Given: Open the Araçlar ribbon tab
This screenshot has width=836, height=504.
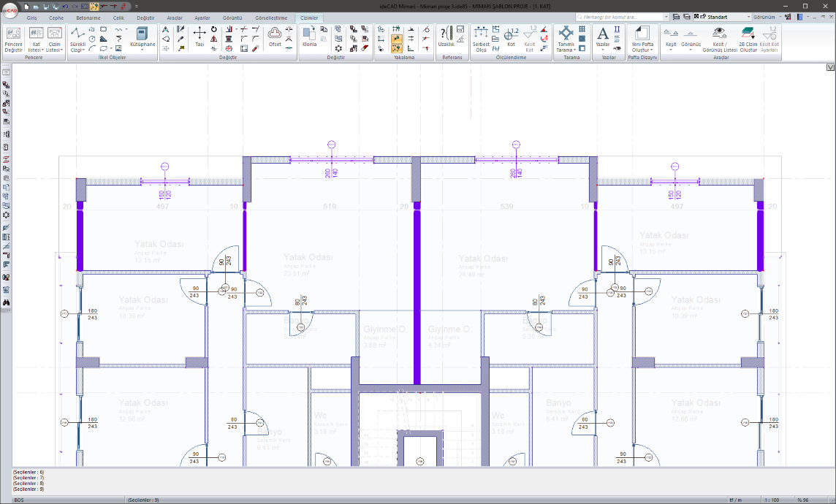Looking at the screenshot, I should 175,18.
